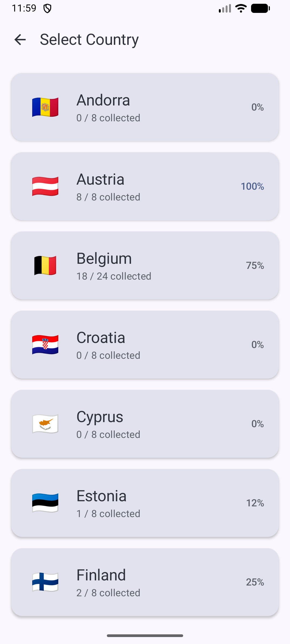Image resolution: width=290 pixels, height=644 pixels.
Task: Tap the Finland flag icon
Action: pyautogui.click(x=45, y=582)
